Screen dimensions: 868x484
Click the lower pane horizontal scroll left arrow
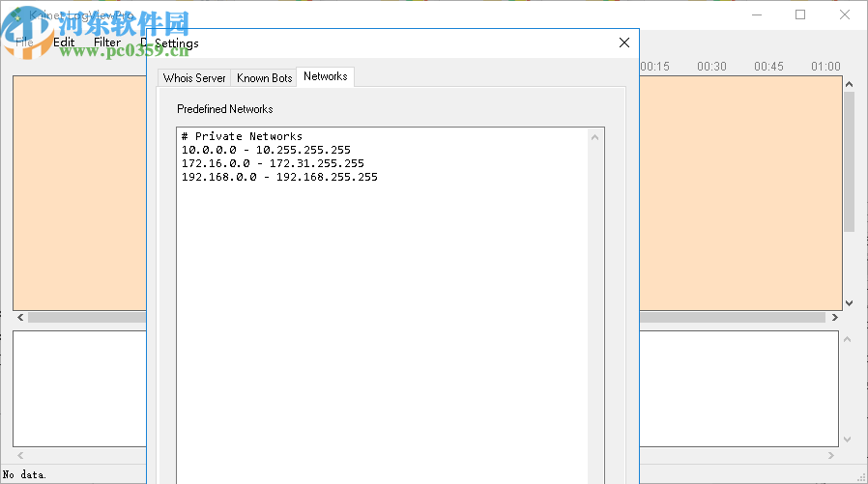20,455
